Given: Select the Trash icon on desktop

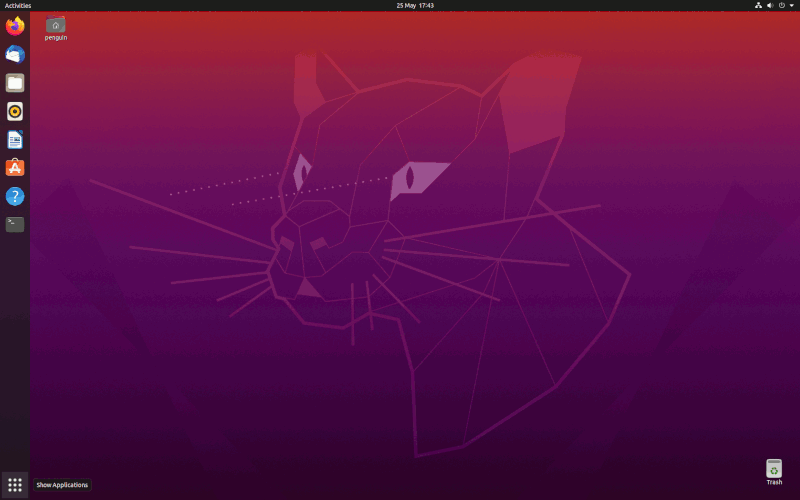Looking at the screenshot, I should (x=774, y=468).
